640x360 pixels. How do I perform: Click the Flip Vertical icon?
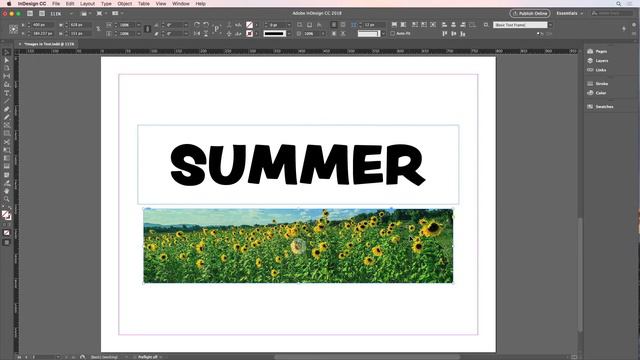206,33
